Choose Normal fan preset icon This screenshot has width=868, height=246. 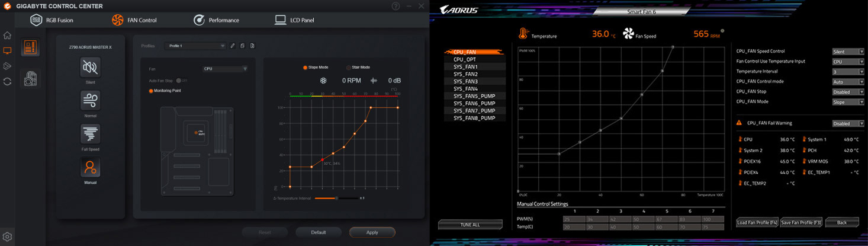click(x=91, y=100)
